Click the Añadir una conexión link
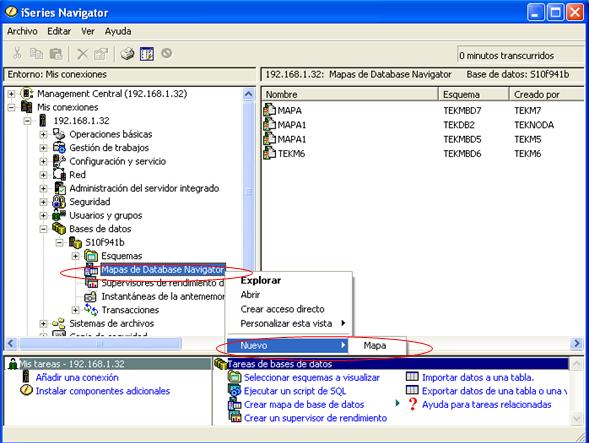The width and height of the screenshot is (589, 443). 77,377
